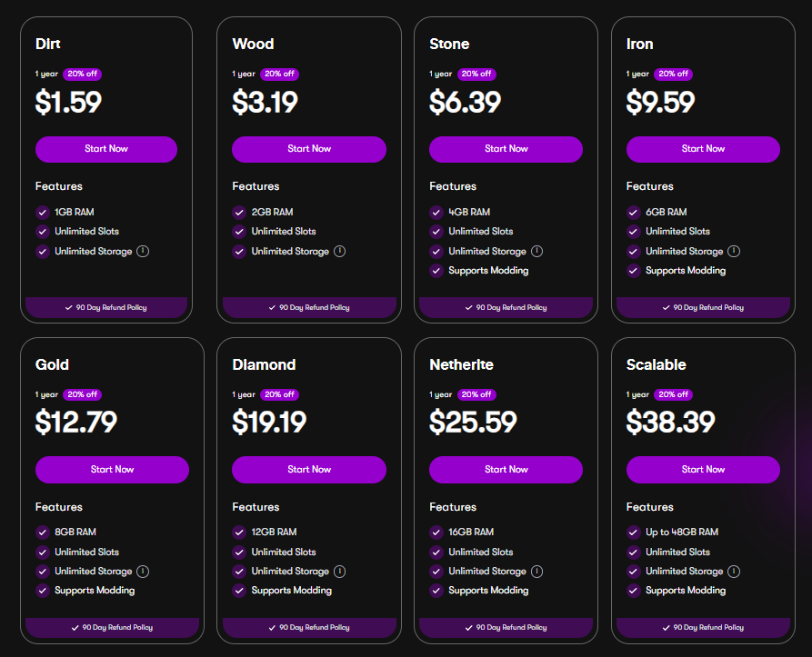
Task: Open the storage info icon in Diamond plan
Action: 339,572
